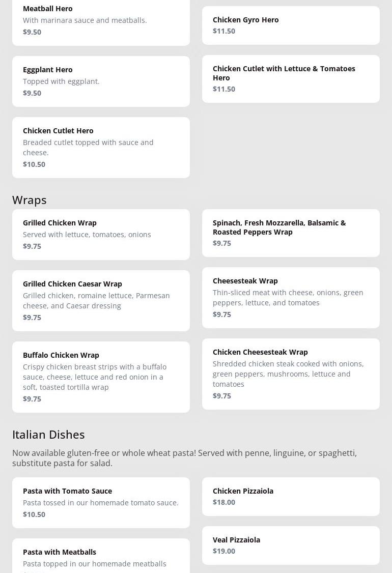Select Pasta with Tomato Sauce
The height and width of the screenshot is (573, 392).
pyautogui.click(x=101, y=503)
